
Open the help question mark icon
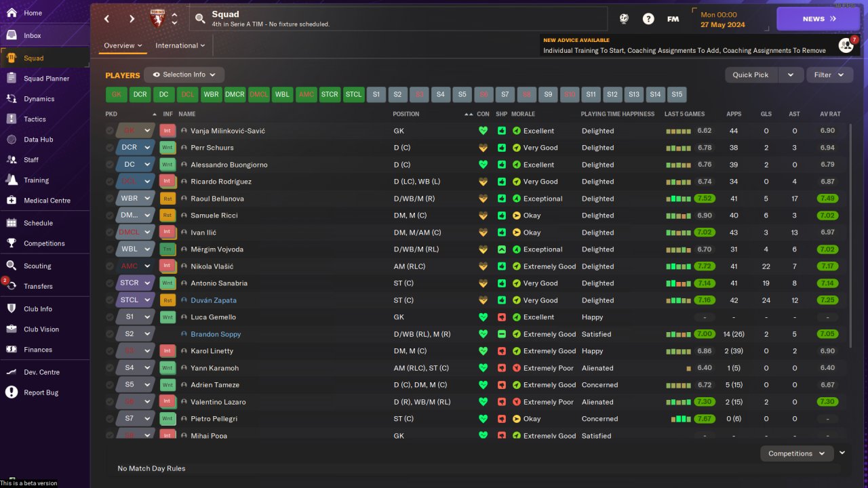click(x=648, y=19)
